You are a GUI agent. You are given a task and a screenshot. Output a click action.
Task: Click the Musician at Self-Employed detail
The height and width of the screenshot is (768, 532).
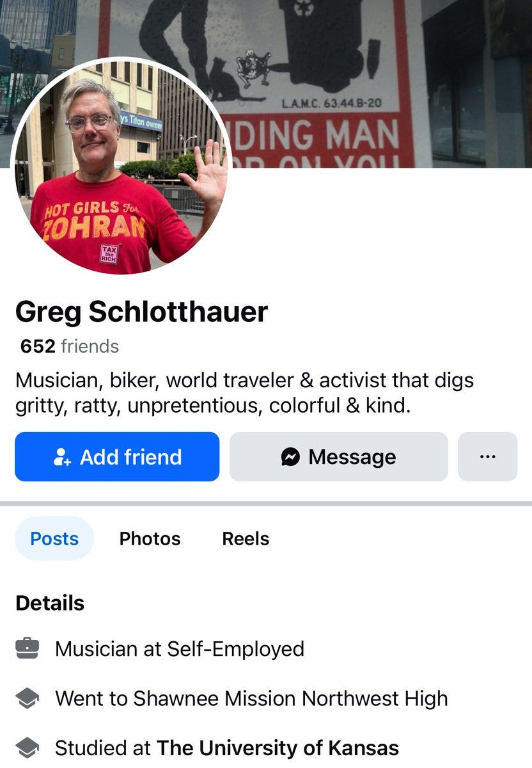[x=180, y=649]
